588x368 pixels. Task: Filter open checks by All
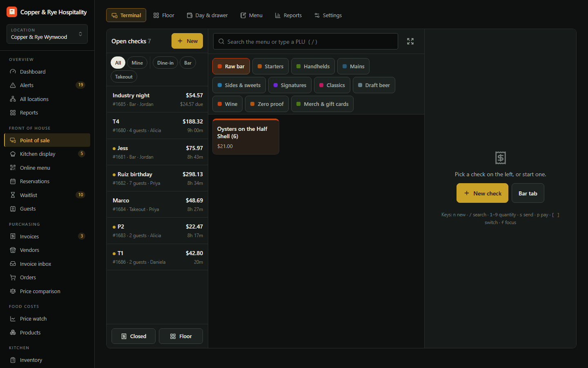pos(118,63)
